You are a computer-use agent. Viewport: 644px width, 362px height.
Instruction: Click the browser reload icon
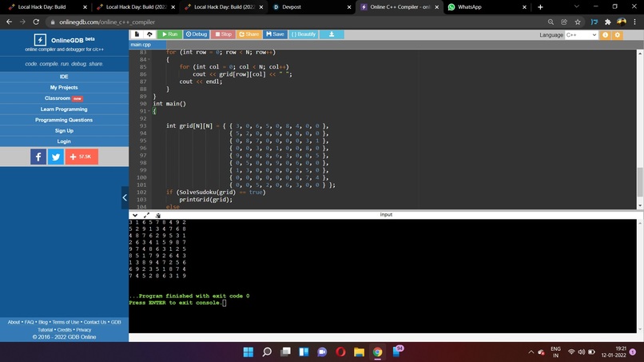pyautogui.click(x=36, y=22)
